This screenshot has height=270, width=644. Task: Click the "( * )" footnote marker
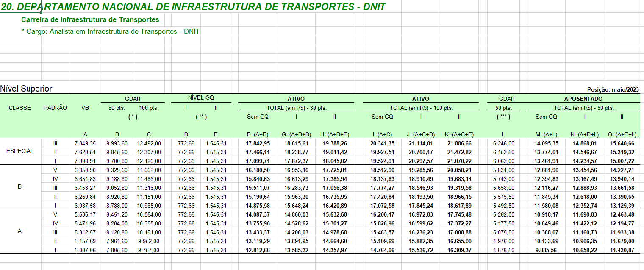(133, 117)
